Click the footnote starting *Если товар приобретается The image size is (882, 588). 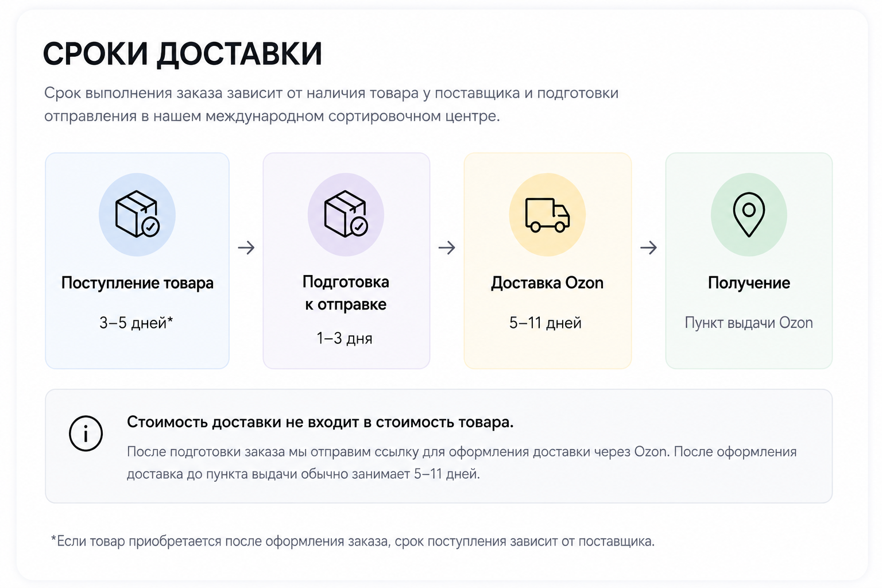[353, 541]
